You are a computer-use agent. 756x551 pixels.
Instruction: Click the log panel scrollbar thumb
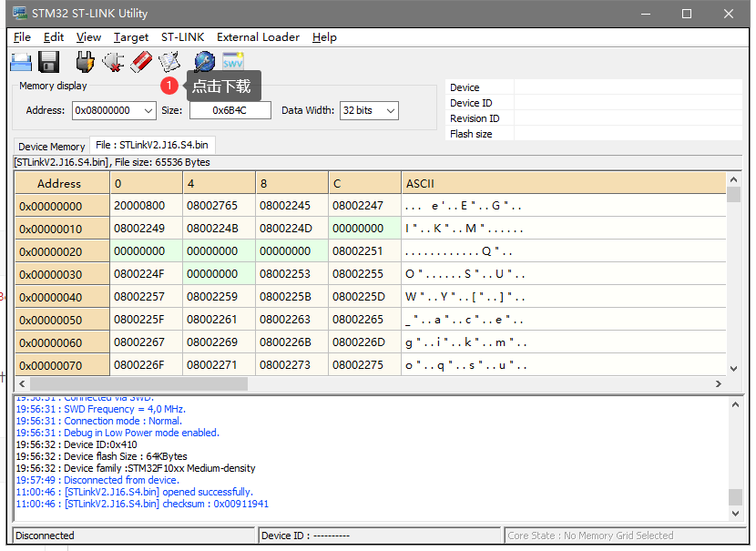(735, 496)
